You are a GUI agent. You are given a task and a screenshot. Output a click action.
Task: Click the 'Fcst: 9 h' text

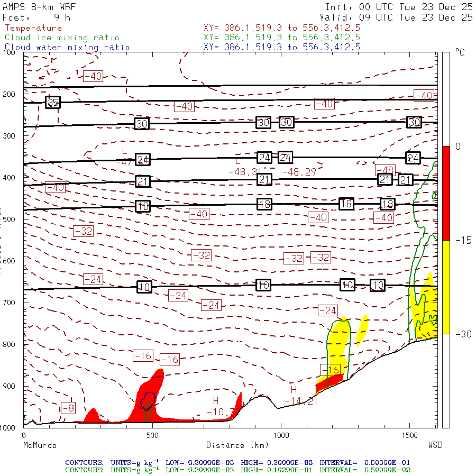(36, 17)
